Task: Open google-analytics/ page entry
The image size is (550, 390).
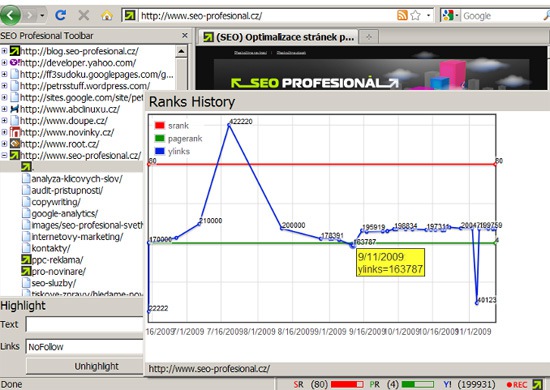Action: tap(65, 214)
